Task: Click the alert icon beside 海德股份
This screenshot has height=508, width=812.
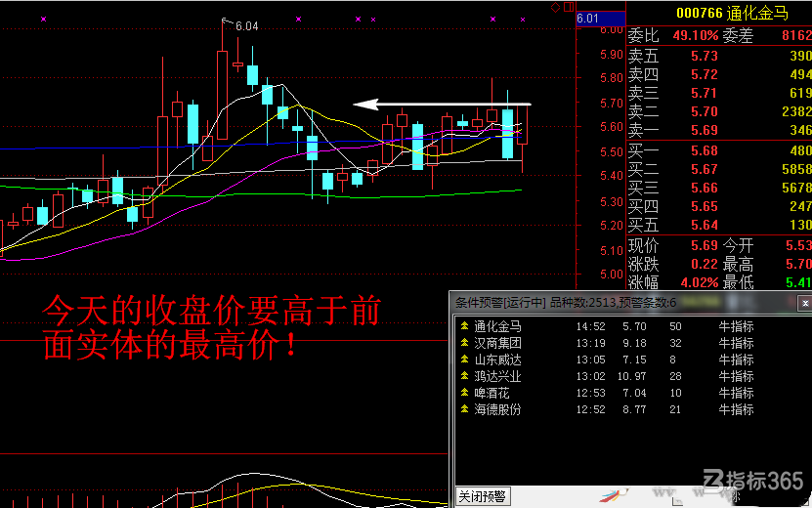Action: point(464,409)
